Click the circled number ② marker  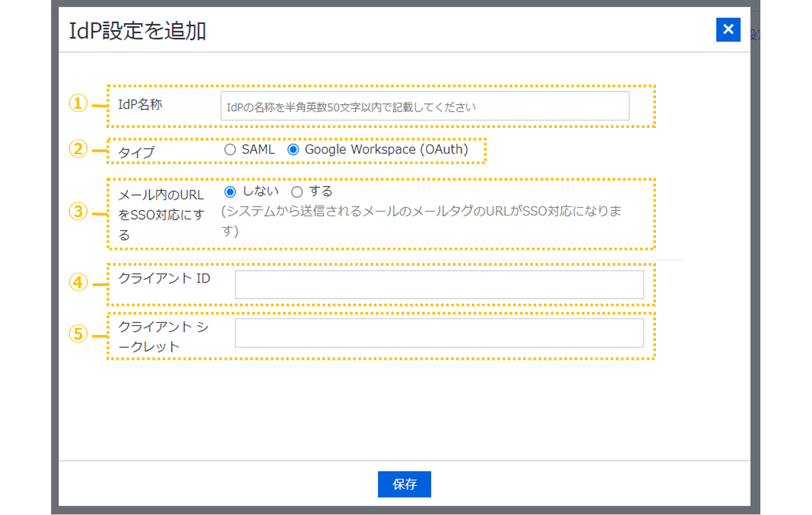(78, 149)
